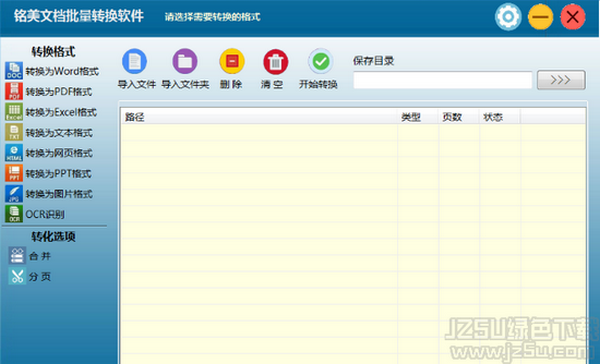This screenshot has width=600, height=364.
Task: Click the 页数 column header
Action: (459, 117)
